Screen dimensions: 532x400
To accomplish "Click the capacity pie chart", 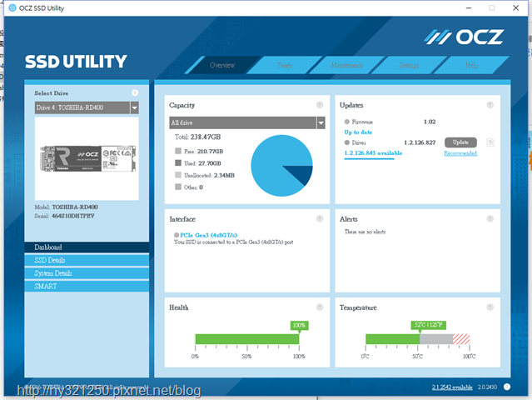I will click(x=281, y=166).
